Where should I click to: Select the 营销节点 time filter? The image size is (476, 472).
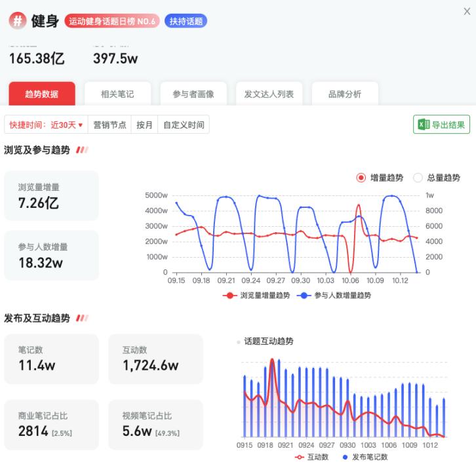[109, 125]
